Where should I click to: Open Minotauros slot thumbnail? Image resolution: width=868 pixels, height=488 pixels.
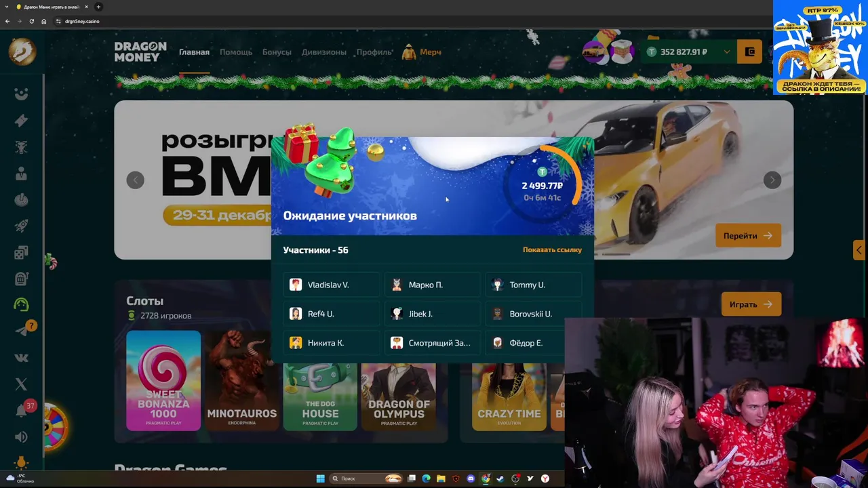242,380
